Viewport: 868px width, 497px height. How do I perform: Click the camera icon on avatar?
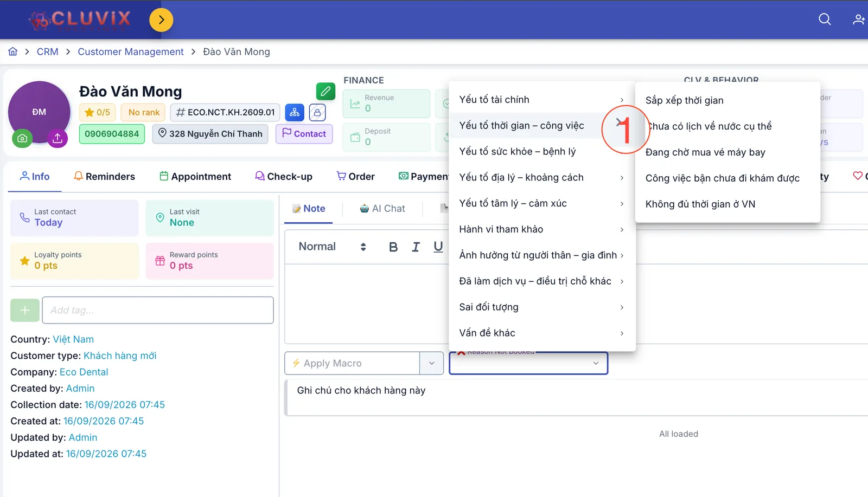click(x=22, y=138)
